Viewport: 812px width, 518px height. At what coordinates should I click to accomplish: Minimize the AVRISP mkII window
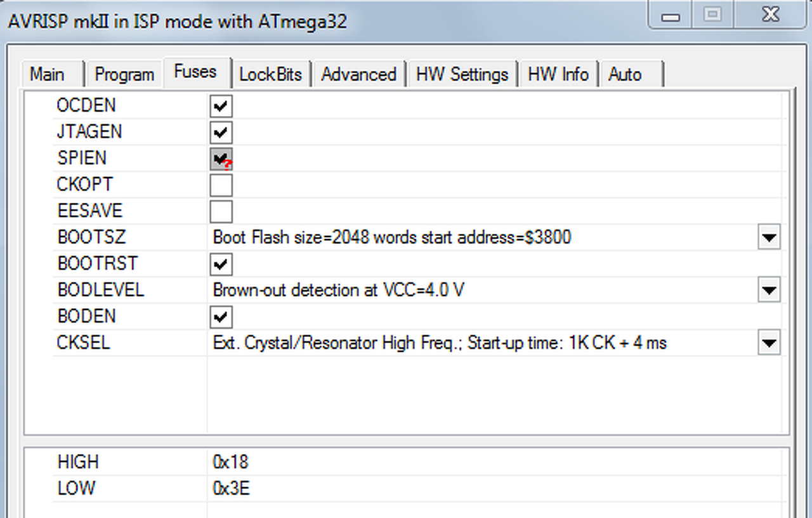(x=671, y=15)
